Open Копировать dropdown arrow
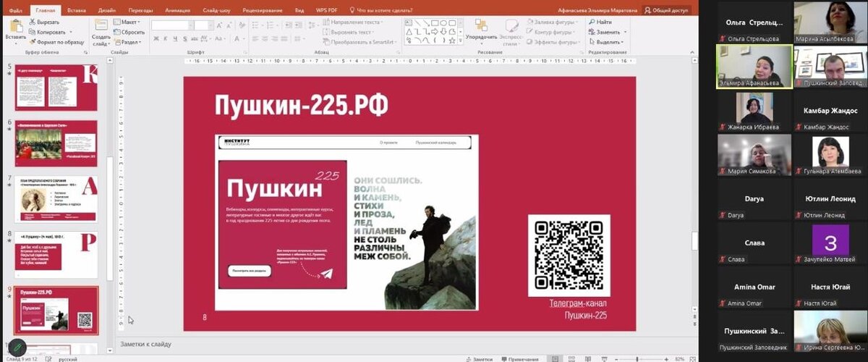868x362 pixels. tap(71, 33)
